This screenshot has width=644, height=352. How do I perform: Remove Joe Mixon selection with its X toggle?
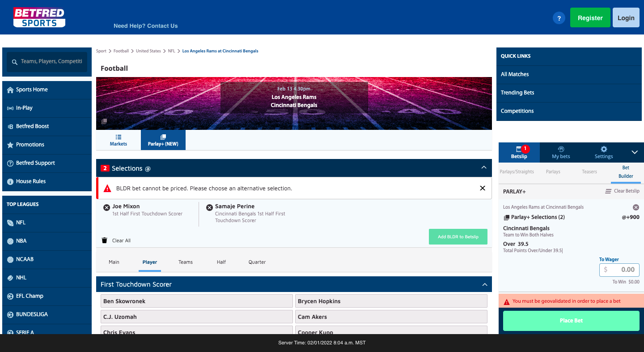coord(106,207)
